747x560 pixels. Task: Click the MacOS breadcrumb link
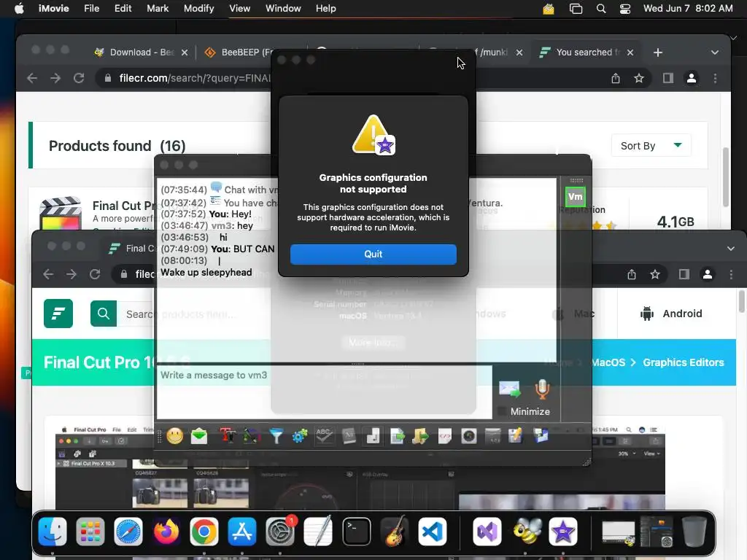coord(608,362)
